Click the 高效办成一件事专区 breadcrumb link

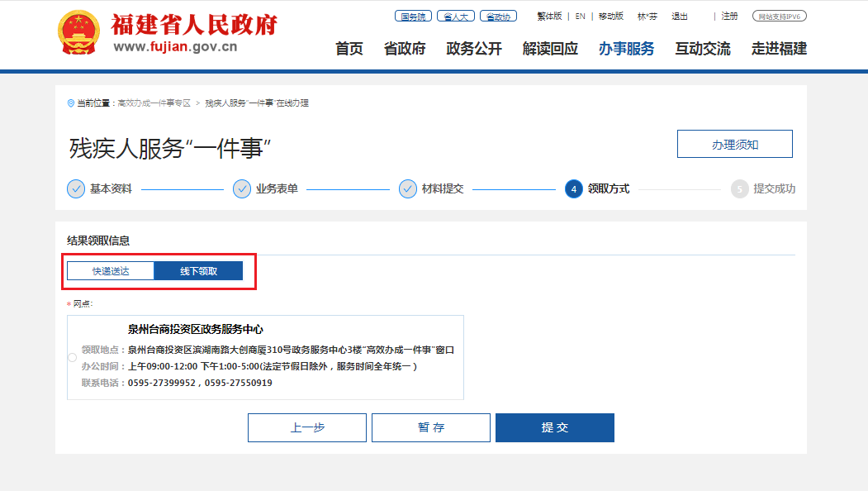tap(154, 103)
